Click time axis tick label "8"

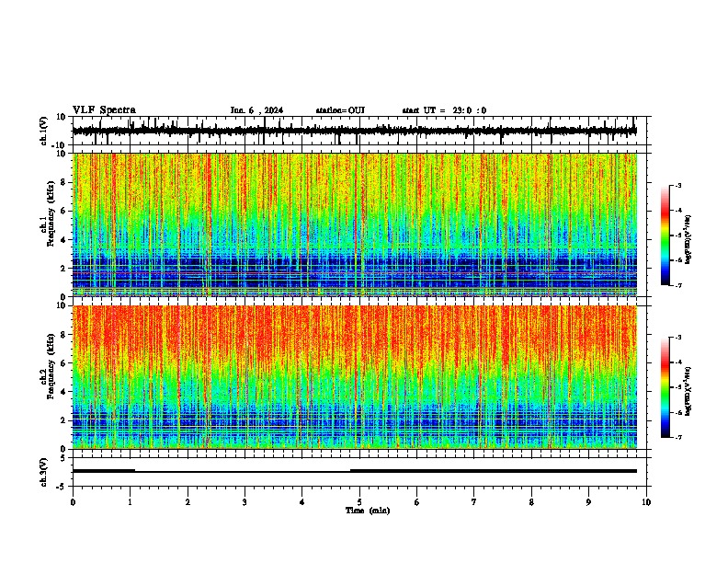click(x=531, y=502)
